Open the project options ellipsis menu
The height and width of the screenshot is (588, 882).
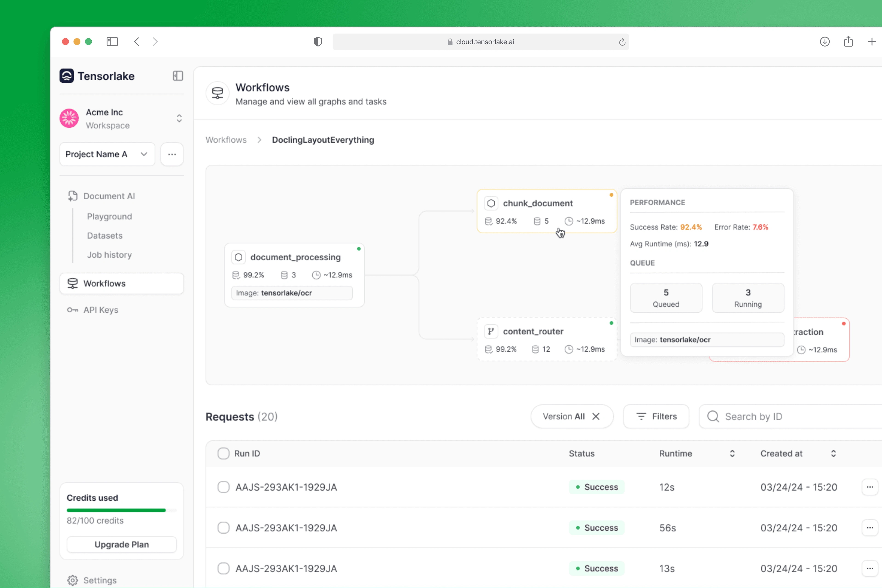point(172,154)
